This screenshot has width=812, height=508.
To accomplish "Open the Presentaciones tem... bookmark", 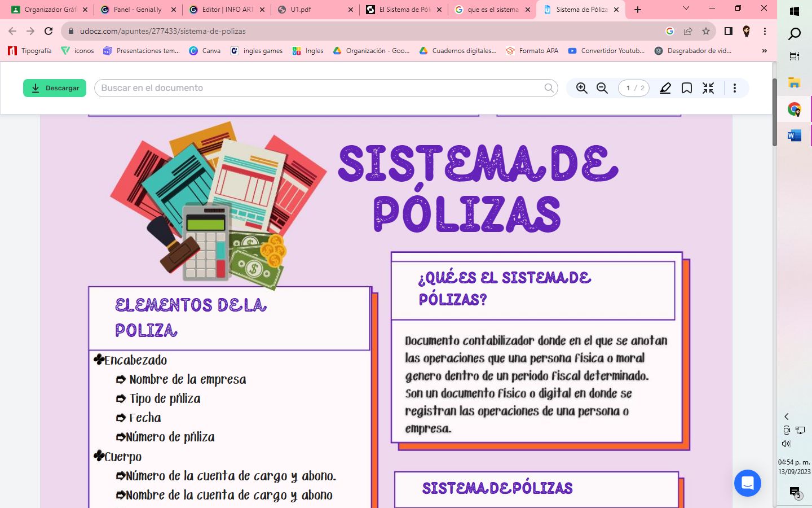I will coord(142,51).
